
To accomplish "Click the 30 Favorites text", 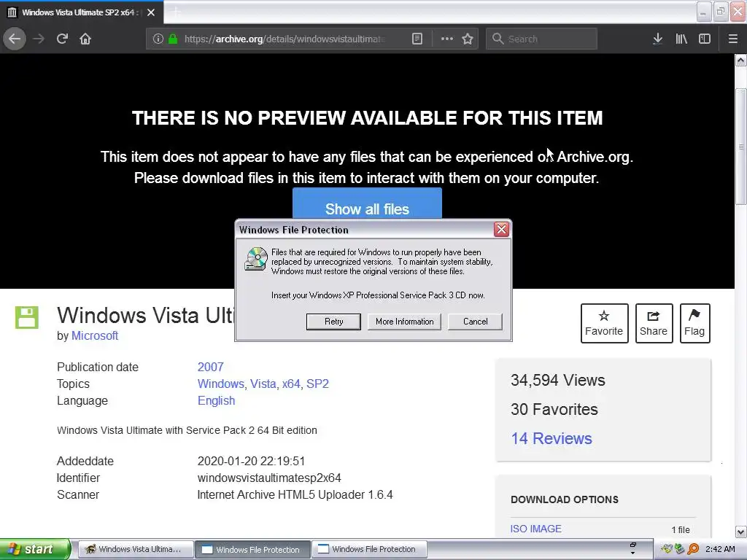I will [554, 409].
